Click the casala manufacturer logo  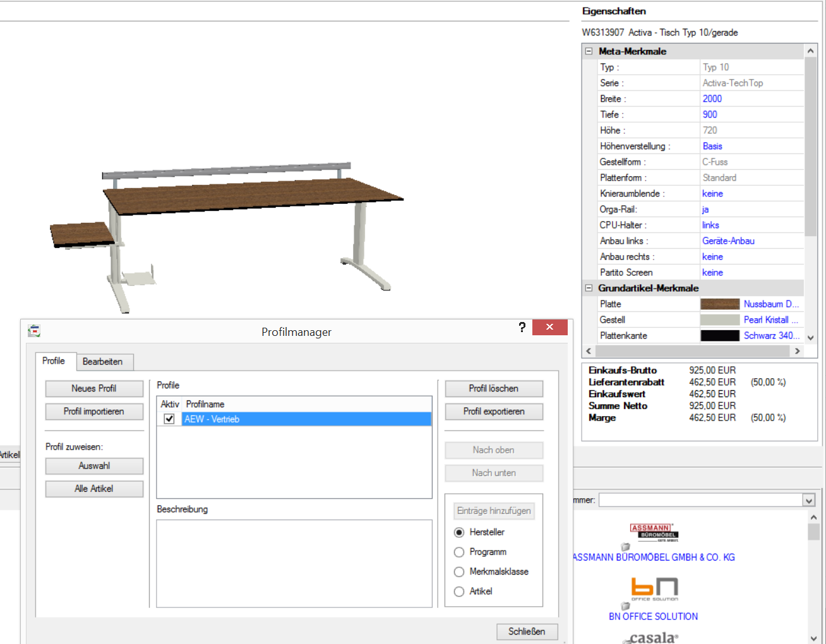pos(653,637)
